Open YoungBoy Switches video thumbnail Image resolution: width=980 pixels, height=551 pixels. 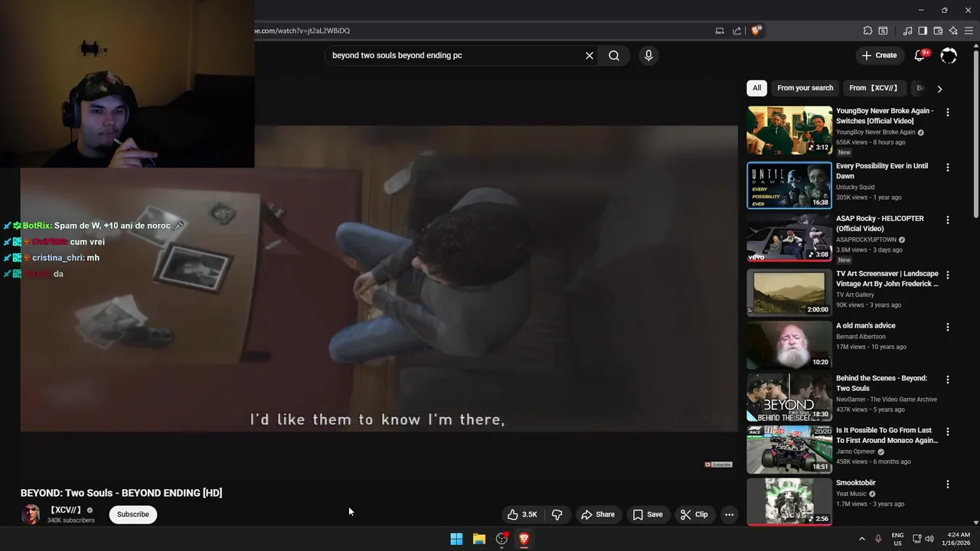(789, 131)
